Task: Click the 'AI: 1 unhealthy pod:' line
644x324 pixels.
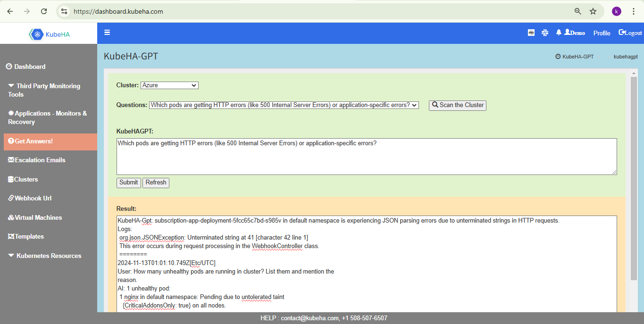Action: coord(144,288)
